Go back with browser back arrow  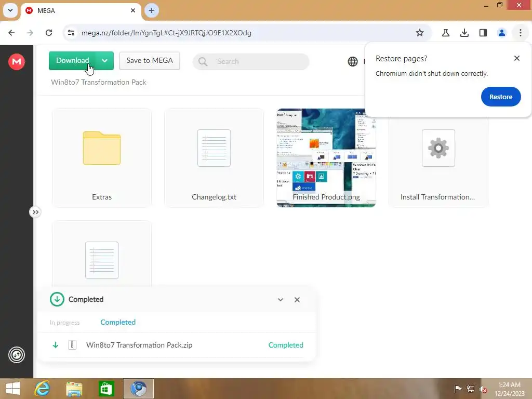tap(11, 33)
